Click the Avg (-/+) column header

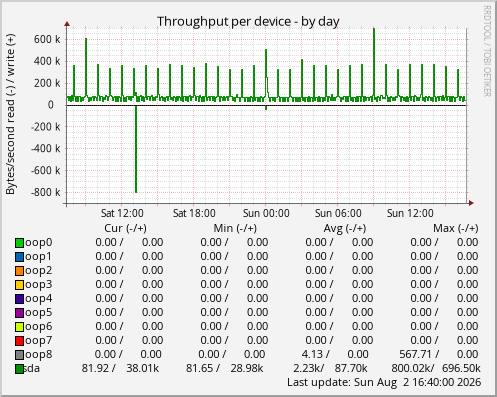coord(345,228)
